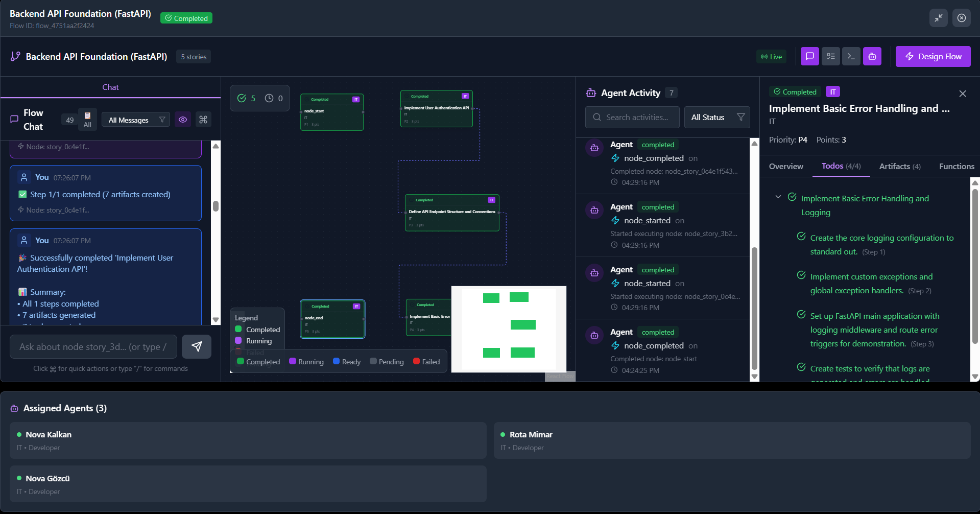This screenshot has width=980, height=514.
Task: Click the pending clock counter icon
Action: [x=269, y=98]
